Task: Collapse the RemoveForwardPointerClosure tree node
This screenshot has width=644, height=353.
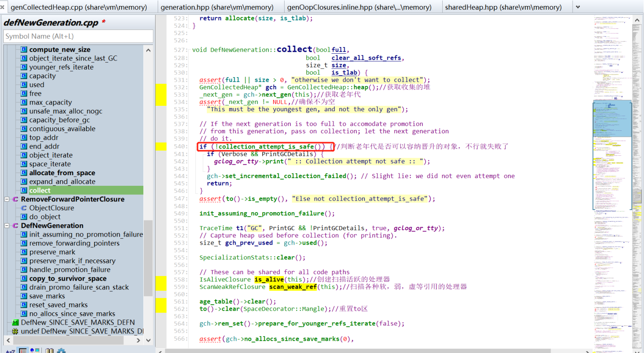Action: [7, 199]
